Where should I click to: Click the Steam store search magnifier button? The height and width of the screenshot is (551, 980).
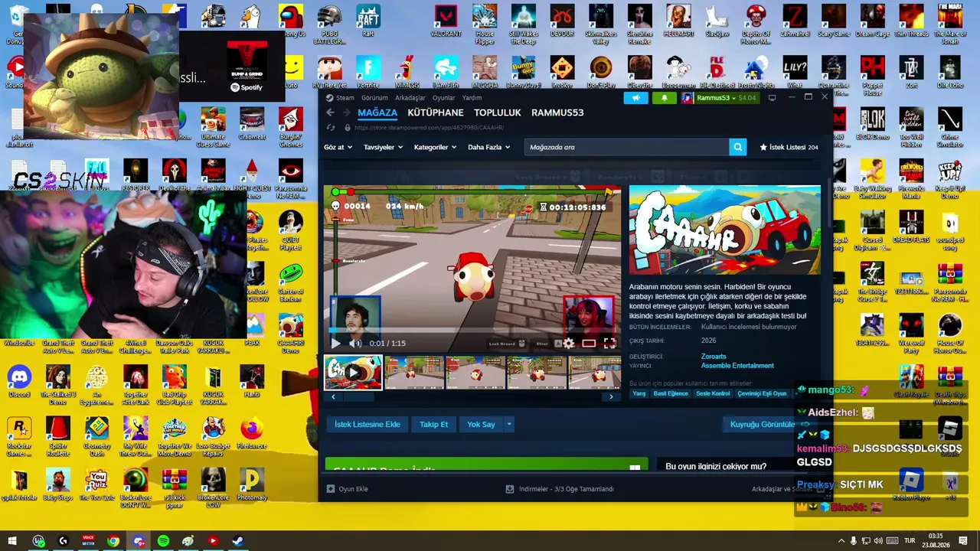(x=737, y=147)
